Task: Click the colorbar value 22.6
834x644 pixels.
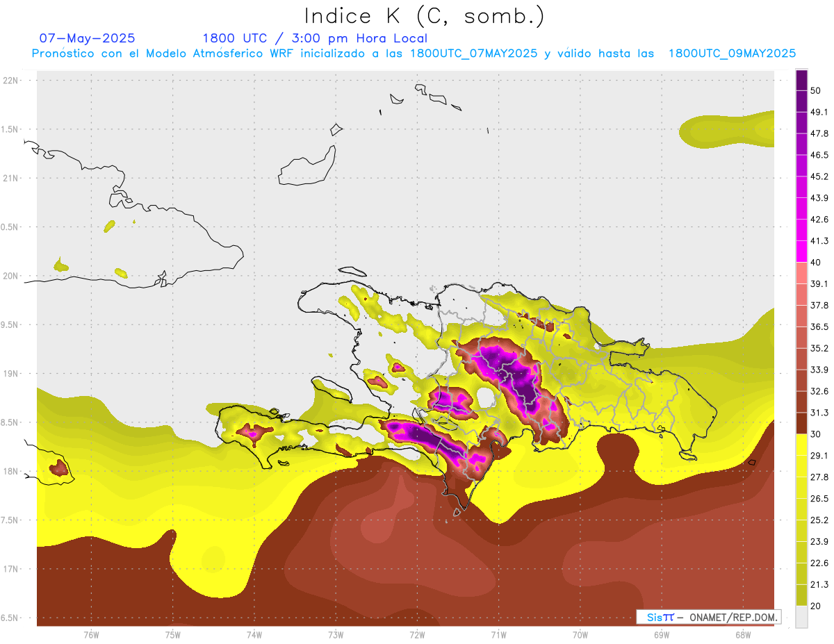Action: [x=819, y=563]
